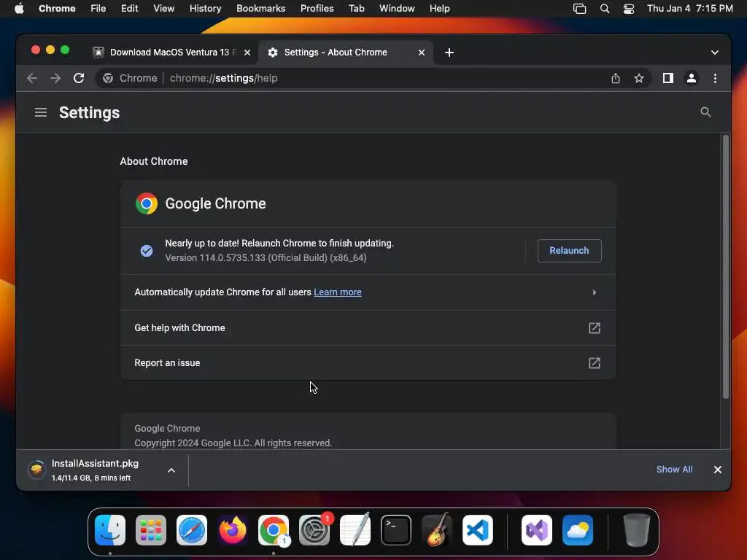Open TextEdit from the dock
Viewport: 747px width, 560px height.
pos(355,530)
